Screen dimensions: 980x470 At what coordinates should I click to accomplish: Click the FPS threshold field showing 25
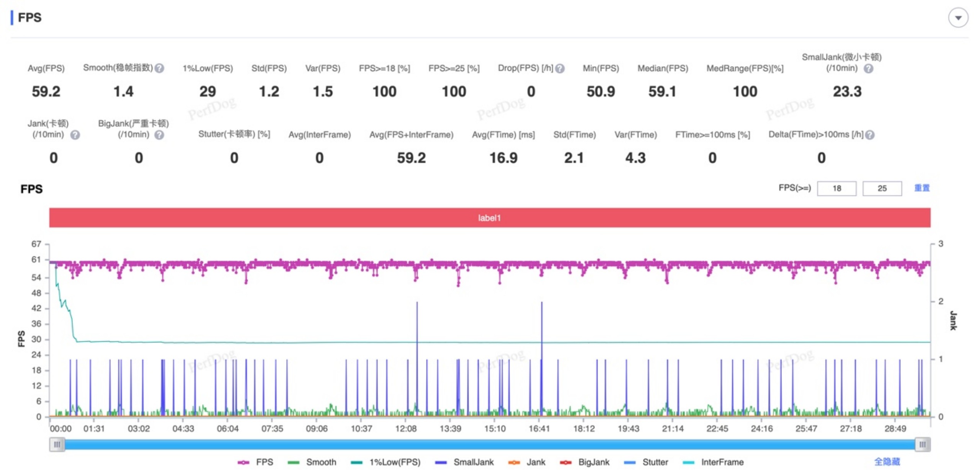882,188
